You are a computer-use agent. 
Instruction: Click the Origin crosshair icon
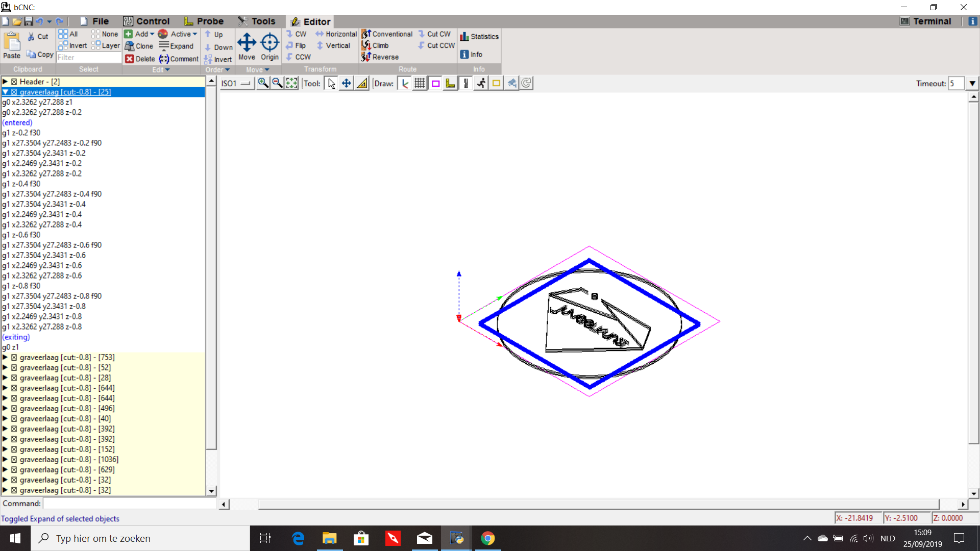(269, 43)
